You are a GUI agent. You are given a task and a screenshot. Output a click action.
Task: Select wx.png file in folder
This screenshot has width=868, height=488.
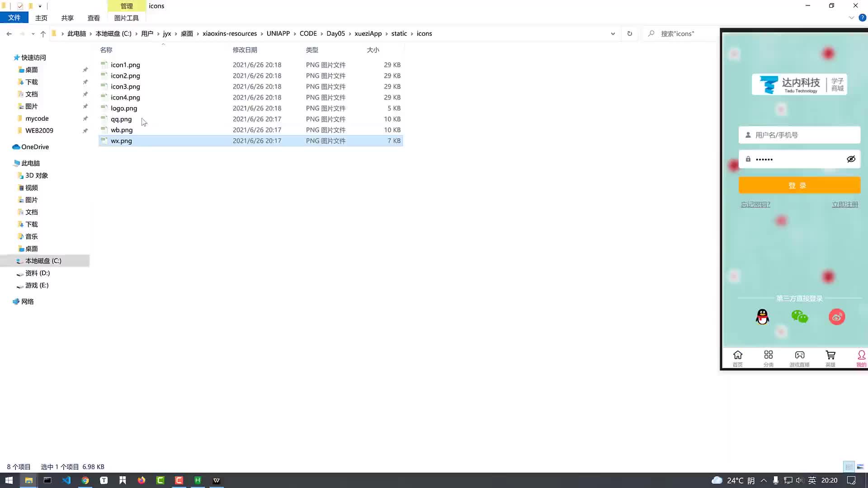(x=122, y=141)
